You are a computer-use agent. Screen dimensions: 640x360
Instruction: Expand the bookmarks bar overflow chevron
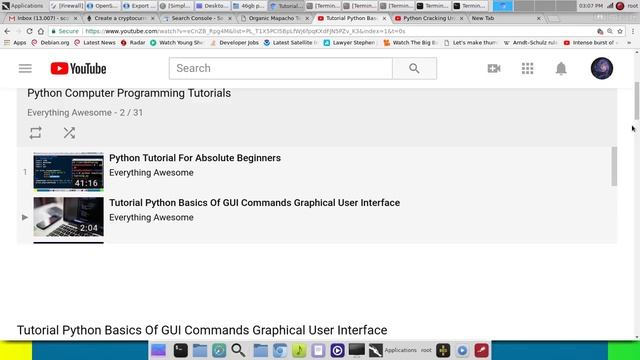pyautogui.click(x=629, y=42)
